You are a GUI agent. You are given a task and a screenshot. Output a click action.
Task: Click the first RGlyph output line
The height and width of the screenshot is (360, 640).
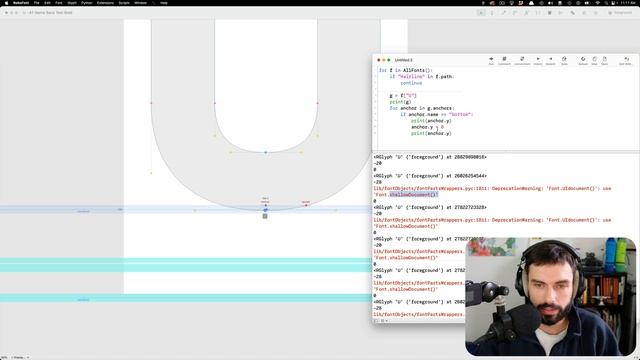tap(430, 157)
